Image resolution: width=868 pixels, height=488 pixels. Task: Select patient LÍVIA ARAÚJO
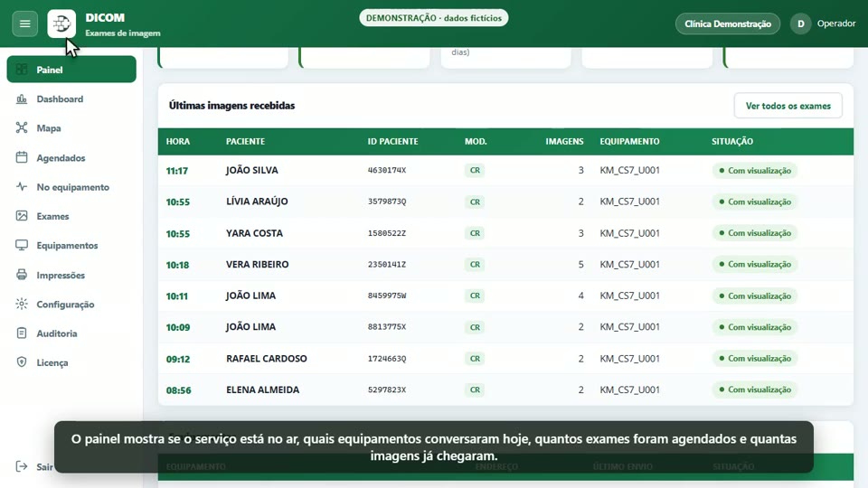tap(257, 202)
